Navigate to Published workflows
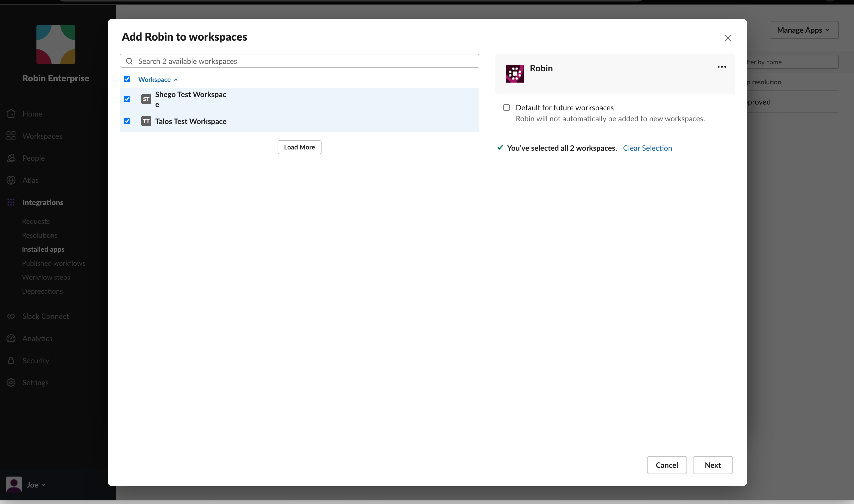 pyautogui.click(x=53, y=263)
